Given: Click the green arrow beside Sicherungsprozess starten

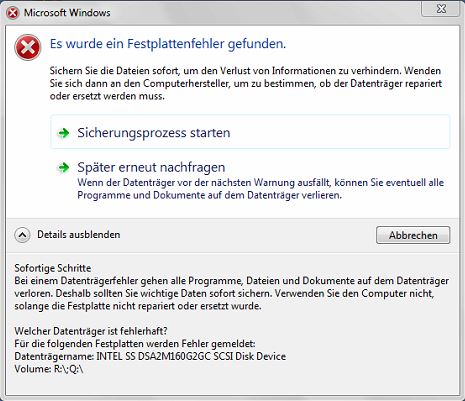Looking at the screenshot, I should 63,133.
